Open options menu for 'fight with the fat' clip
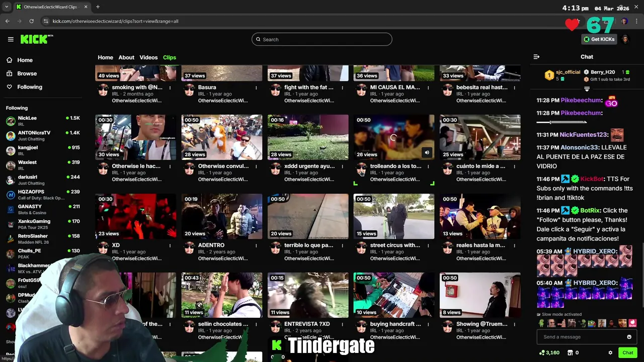 [342, 87]
